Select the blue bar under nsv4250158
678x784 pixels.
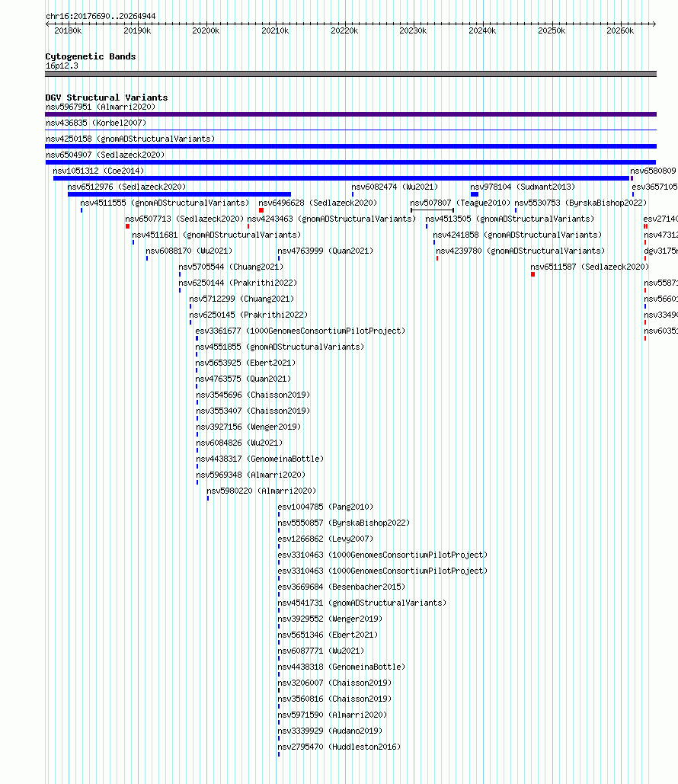[350, 146]
